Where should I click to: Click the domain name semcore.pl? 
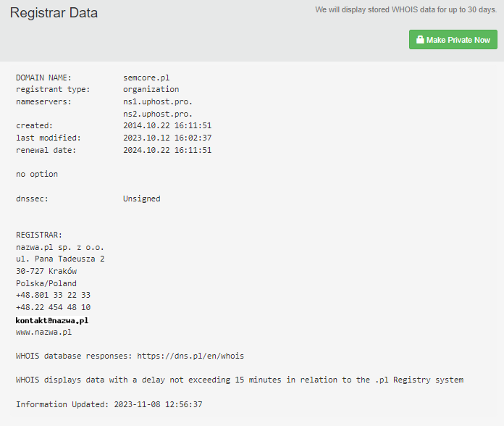tap(146, 78)
